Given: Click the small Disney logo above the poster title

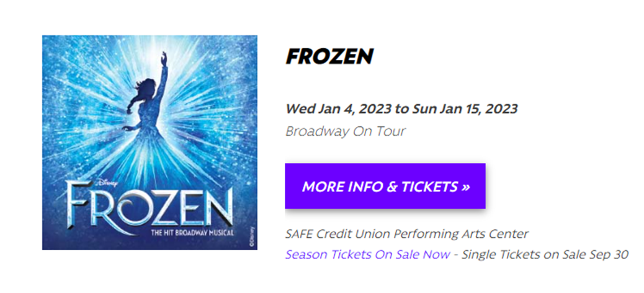Looking at the screenshot, I should point(105,182).
